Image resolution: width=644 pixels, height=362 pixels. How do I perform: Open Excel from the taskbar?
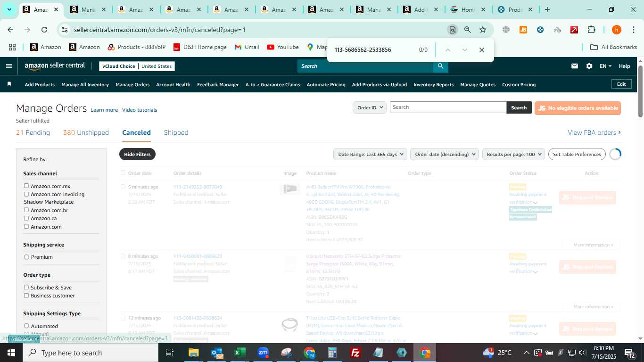(240, 353)
